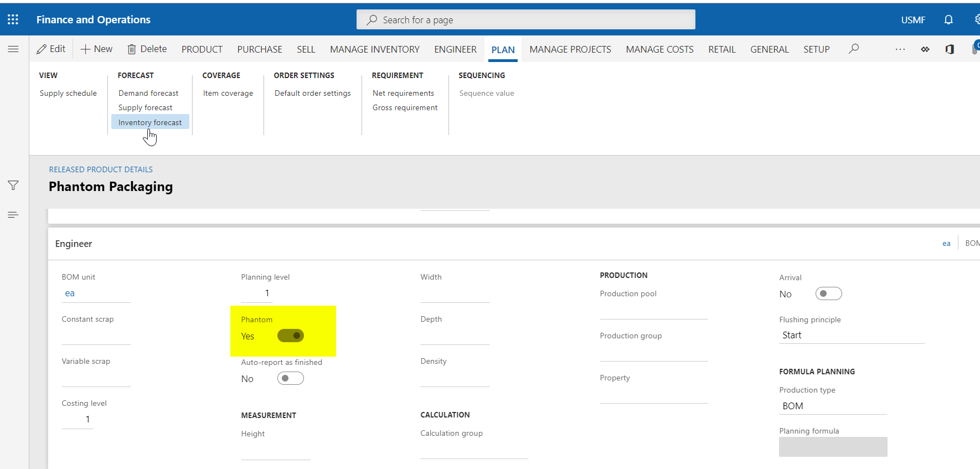Open the Released Product Details breadcrumb link
The height and width of the screenshot is (469, 980).
[x=101, y=169]
